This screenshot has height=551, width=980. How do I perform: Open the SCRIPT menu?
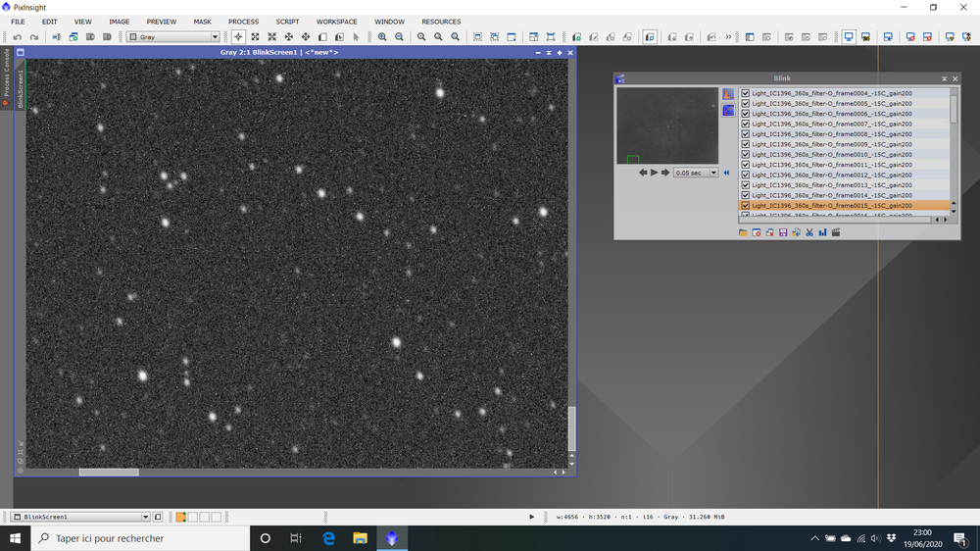tap(287, 22)
